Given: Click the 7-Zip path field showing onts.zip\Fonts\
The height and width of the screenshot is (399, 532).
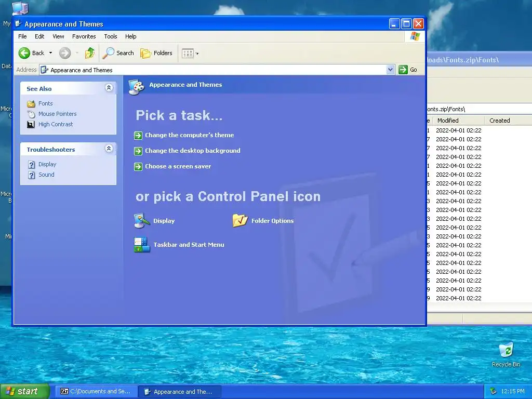Looking at the screenshot, I should tap(479, 109).
